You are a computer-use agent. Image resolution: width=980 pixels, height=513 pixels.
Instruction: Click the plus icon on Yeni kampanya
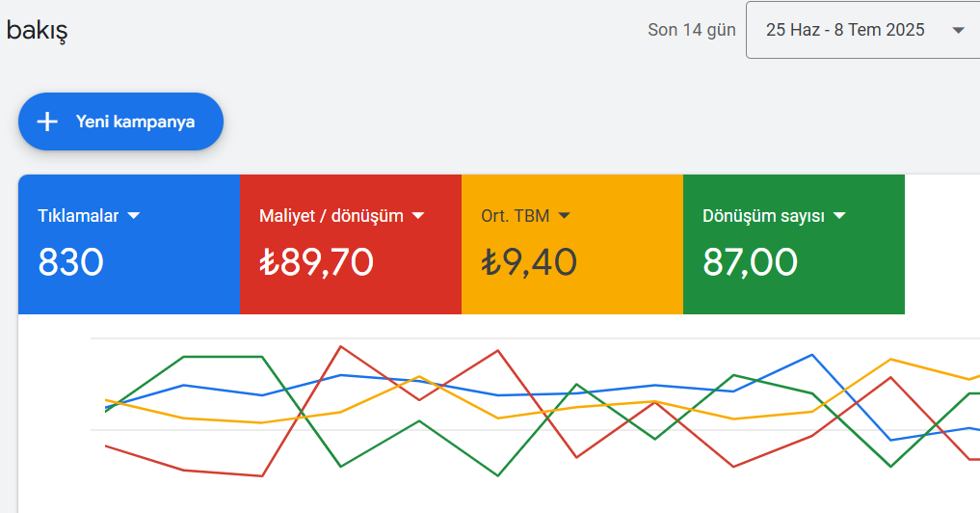[47, 121]
